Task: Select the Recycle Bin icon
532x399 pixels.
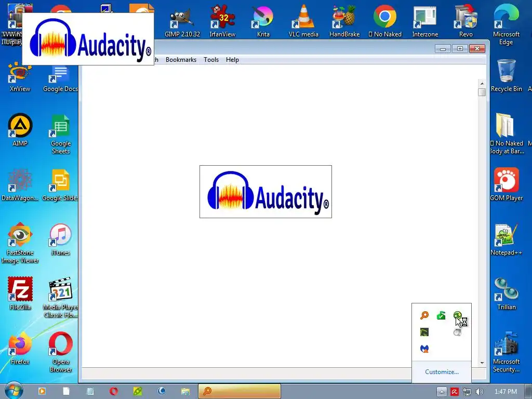Action: (x=506, y=75)
